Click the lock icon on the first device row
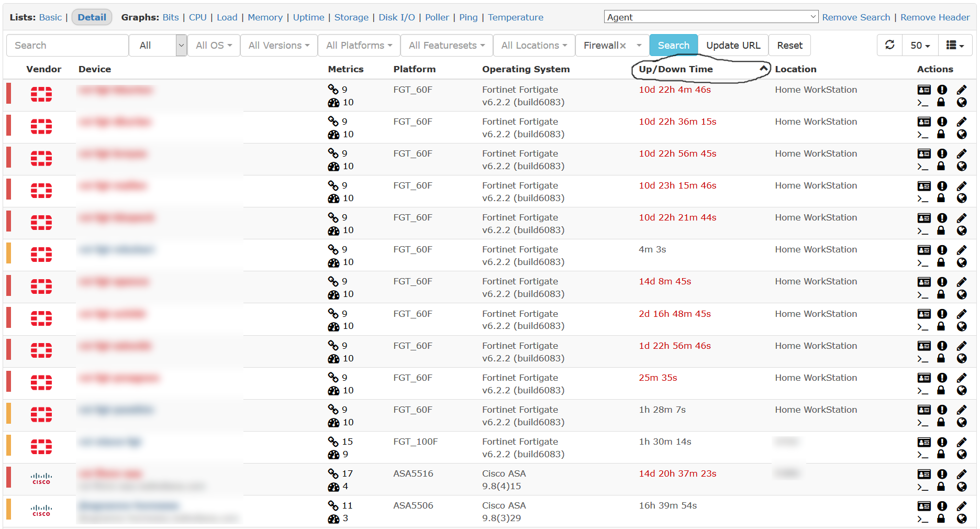Viewport: 980px width, 529px height. coord(941,103)
